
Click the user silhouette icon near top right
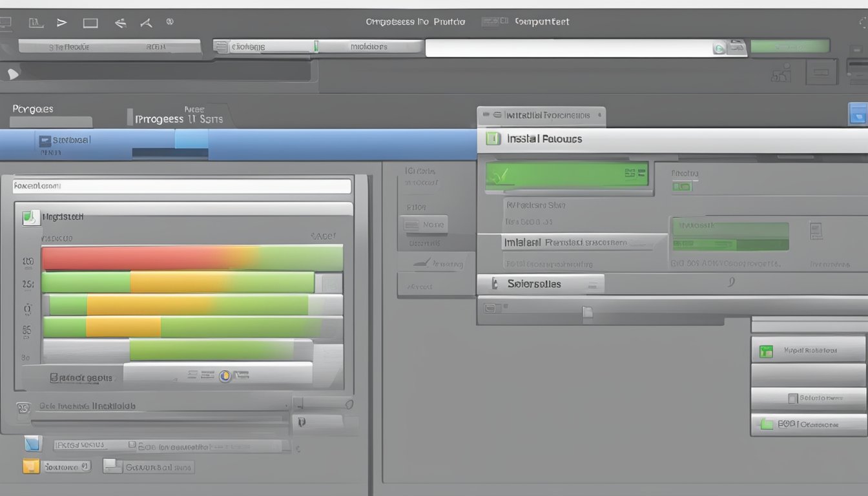(x=781, y=74)
